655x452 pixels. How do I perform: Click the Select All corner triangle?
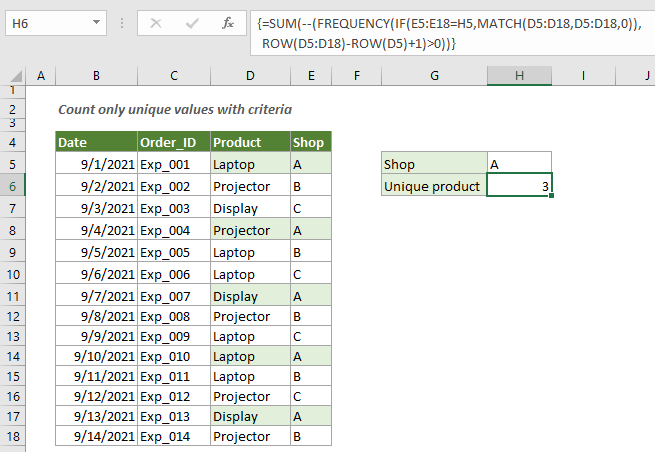(x=13, y=75)
